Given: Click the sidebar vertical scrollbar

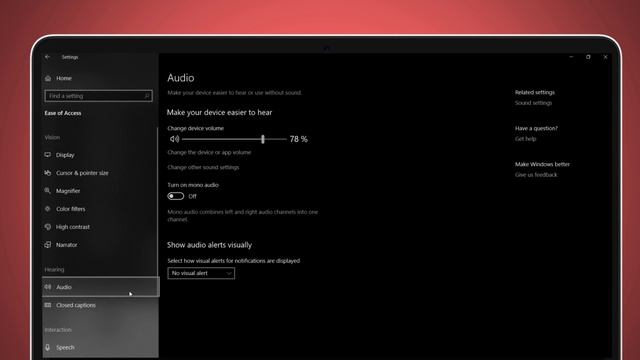Looking at the screenshot, I should coord(157,202).
